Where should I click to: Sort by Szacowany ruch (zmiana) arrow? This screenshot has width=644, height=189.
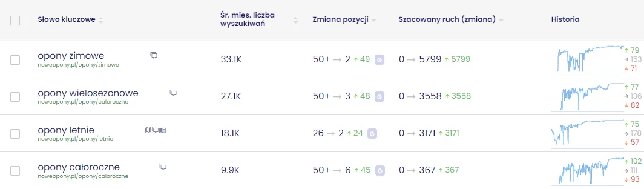coord(501,20)
